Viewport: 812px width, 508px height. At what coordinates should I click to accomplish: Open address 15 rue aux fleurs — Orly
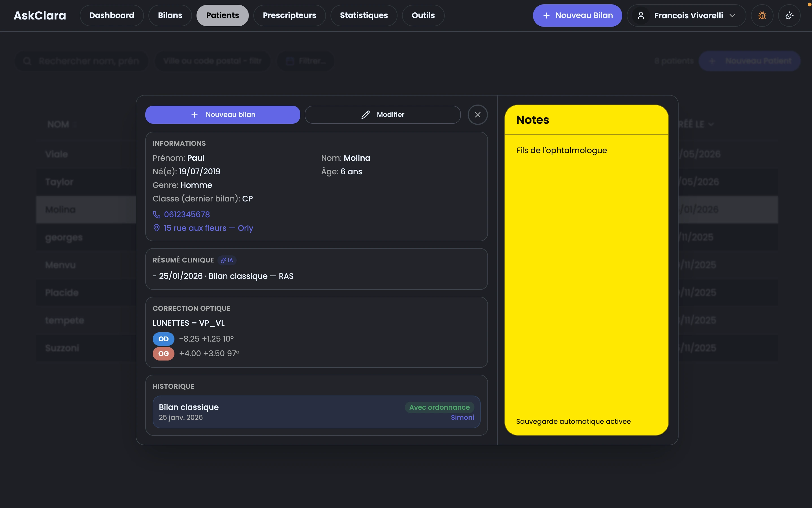[208, 228]
